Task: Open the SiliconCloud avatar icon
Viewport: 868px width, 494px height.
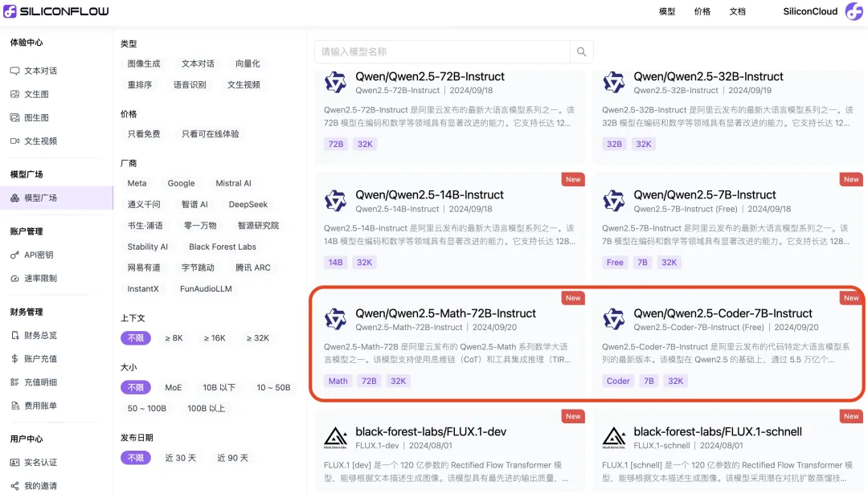Action: click(854, 11)
